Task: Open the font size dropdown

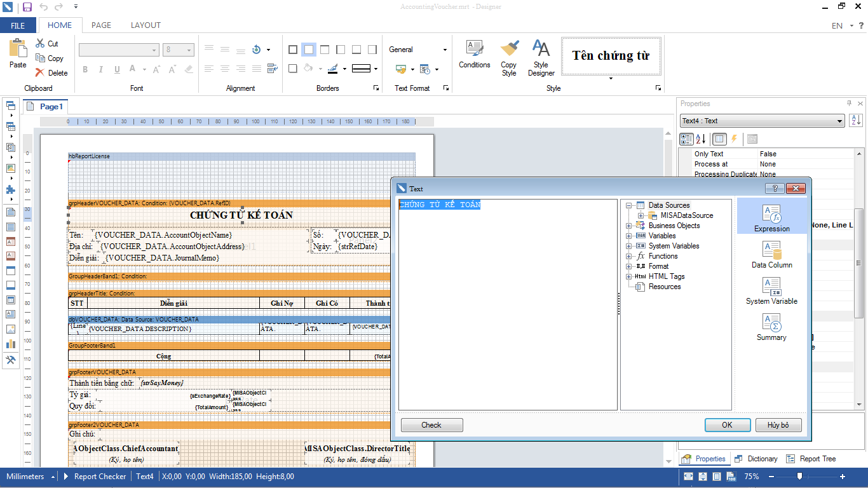Action: point(189,50)
